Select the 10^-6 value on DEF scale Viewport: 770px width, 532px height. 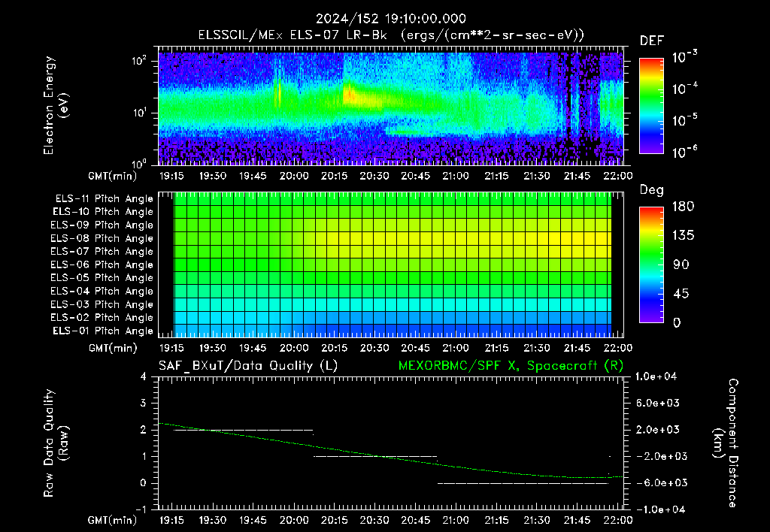tap(684, 151)
